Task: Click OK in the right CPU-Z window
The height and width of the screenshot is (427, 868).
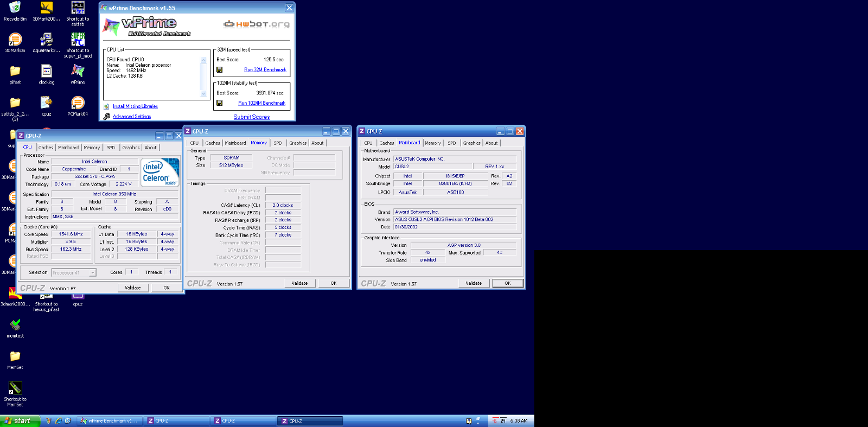Action: click(x=508, y=283)
